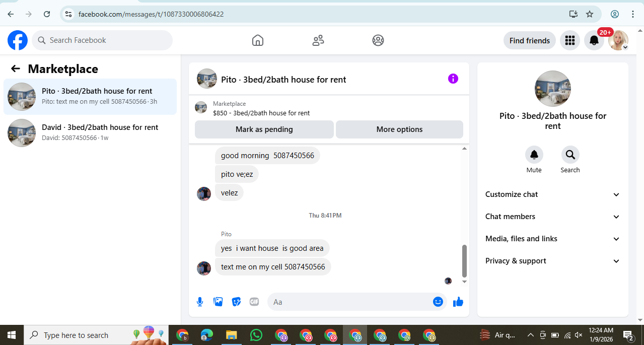Open the account profile avatar menu

pos(618,40)
